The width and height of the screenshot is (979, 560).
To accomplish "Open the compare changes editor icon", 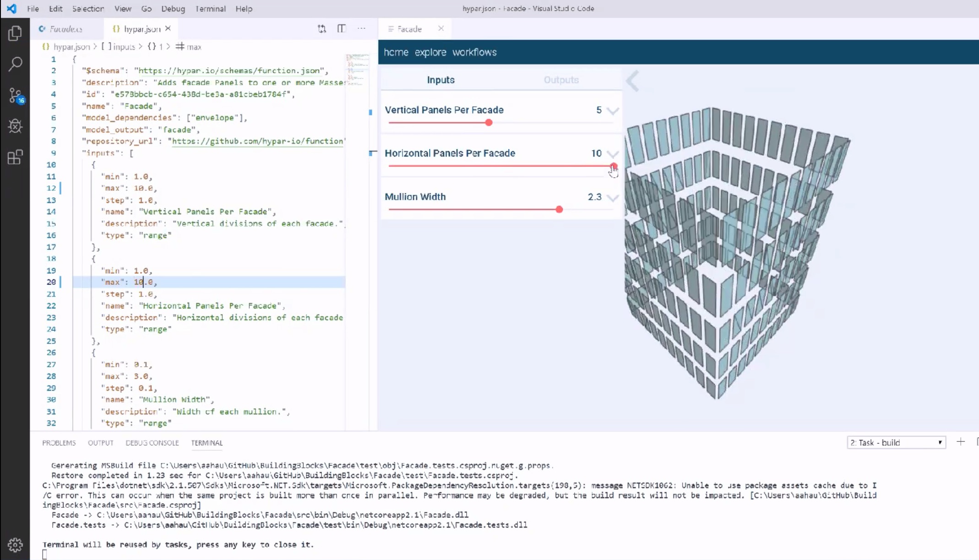I will pyautogui.click(x=322, y=29).
